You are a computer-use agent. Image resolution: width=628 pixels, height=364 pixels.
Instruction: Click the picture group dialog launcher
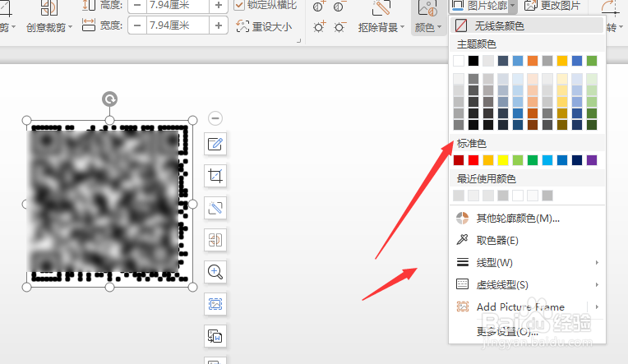(x=298, y=40)
